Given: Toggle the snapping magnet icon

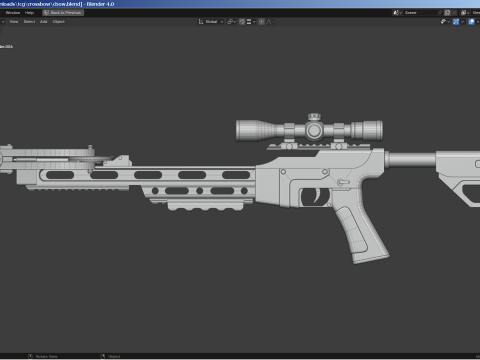Looking at the screenshot, I should [242, 22].
